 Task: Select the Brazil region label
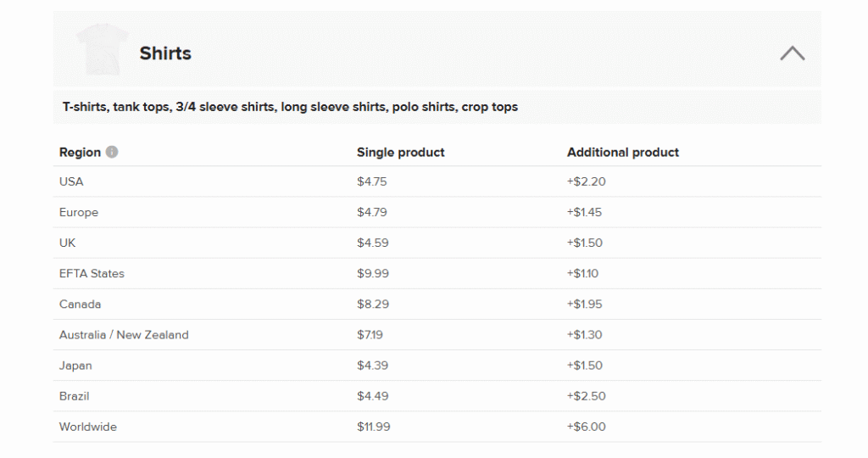point(74,396)
